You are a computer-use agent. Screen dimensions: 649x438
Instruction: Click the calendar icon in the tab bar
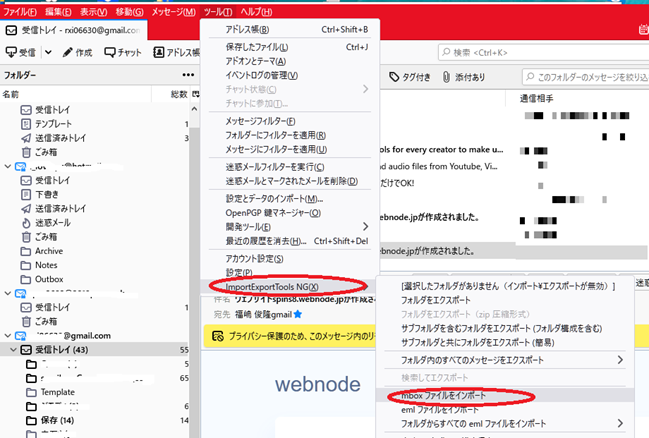pos(644,29)
